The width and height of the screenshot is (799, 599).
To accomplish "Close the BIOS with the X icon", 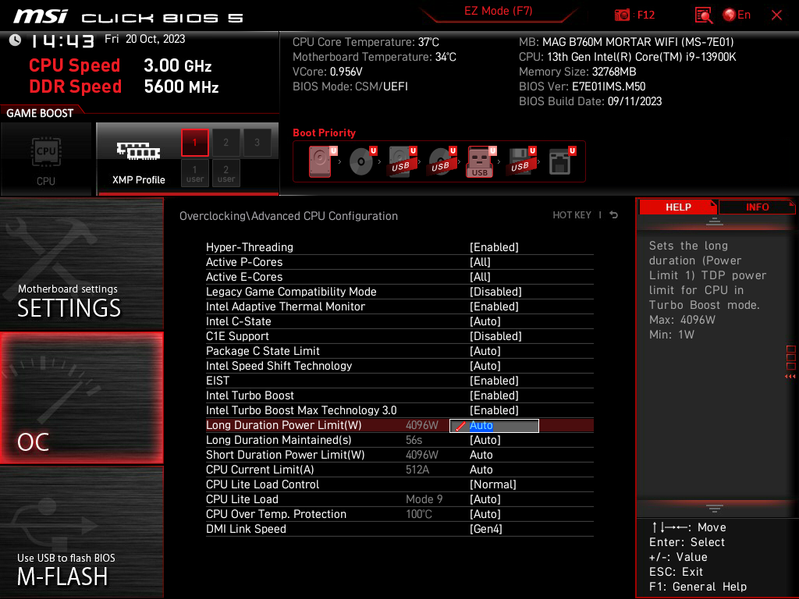I will point(777,15).
